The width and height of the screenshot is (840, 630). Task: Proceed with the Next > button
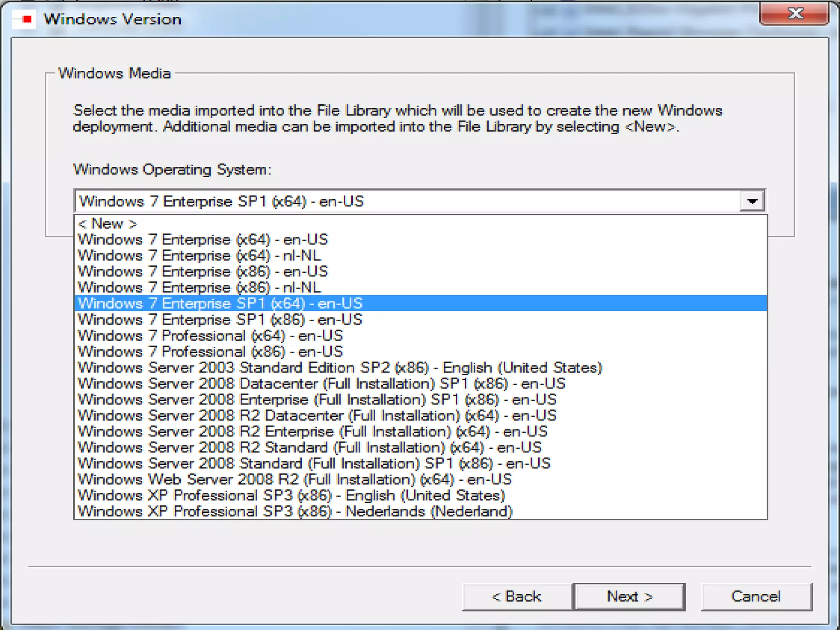[x=630, y=596]
